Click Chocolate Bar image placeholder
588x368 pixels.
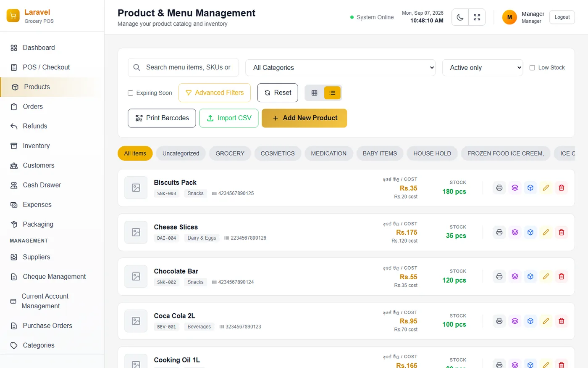click(x=136, y=277)
